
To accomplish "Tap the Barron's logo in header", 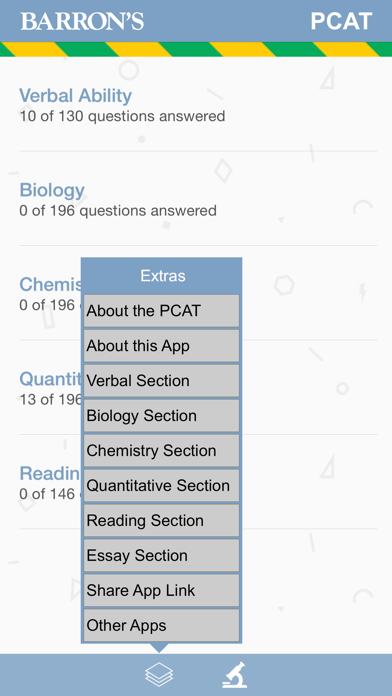I will click(x=82, y=21).
